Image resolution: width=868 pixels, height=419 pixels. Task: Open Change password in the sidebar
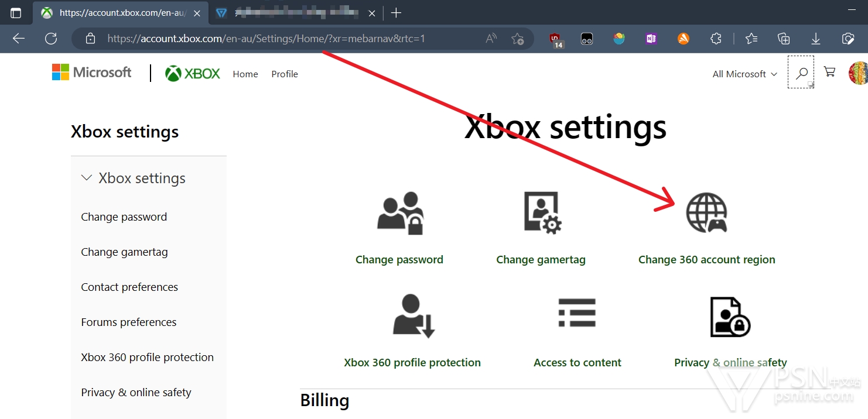[x=124, y=217]
